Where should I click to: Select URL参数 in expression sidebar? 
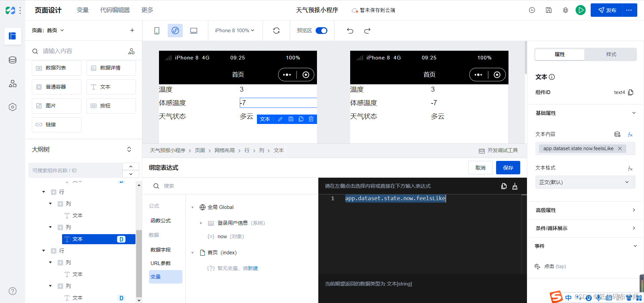click(x=161, y=263)
